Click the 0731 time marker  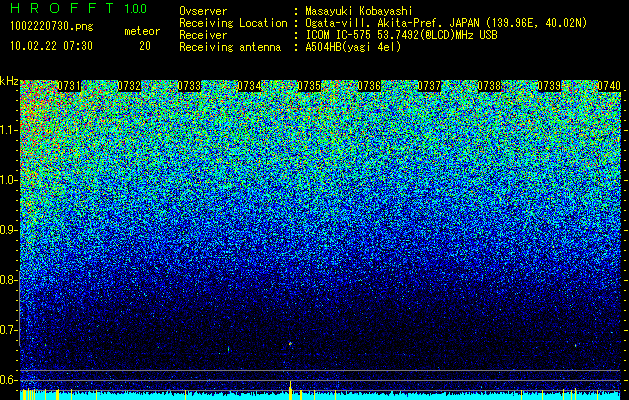pos(69,86)
